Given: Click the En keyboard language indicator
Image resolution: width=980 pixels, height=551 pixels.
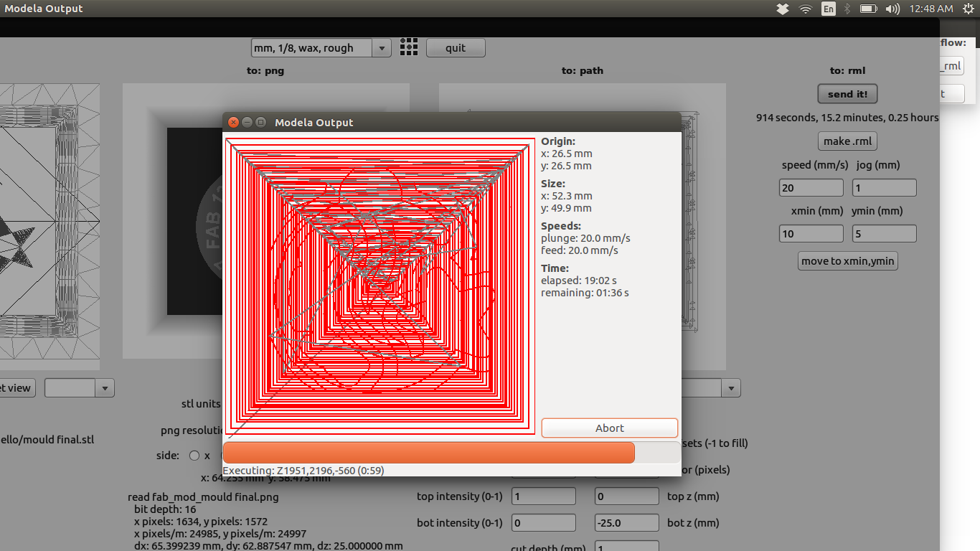Looking at the screenshot, I should (x=829, y=9).
